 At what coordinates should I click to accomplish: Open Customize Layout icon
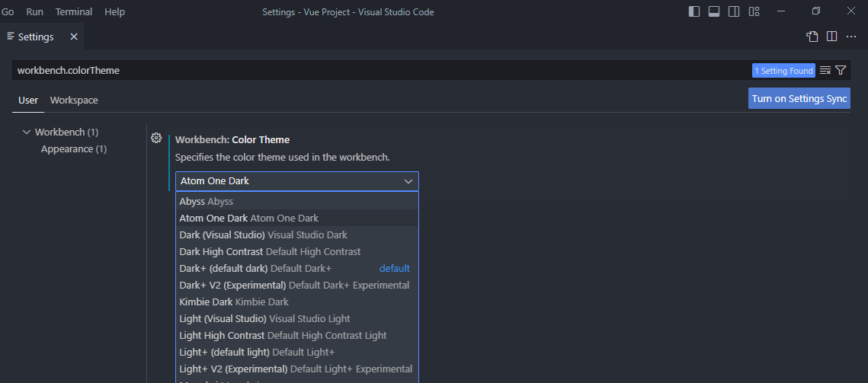coord(754,11)
